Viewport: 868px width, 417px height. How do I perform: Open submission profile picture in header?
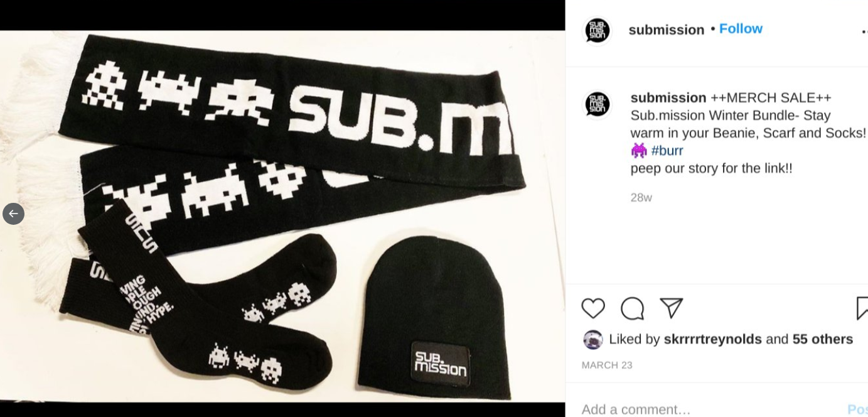[x=597, y=30]
